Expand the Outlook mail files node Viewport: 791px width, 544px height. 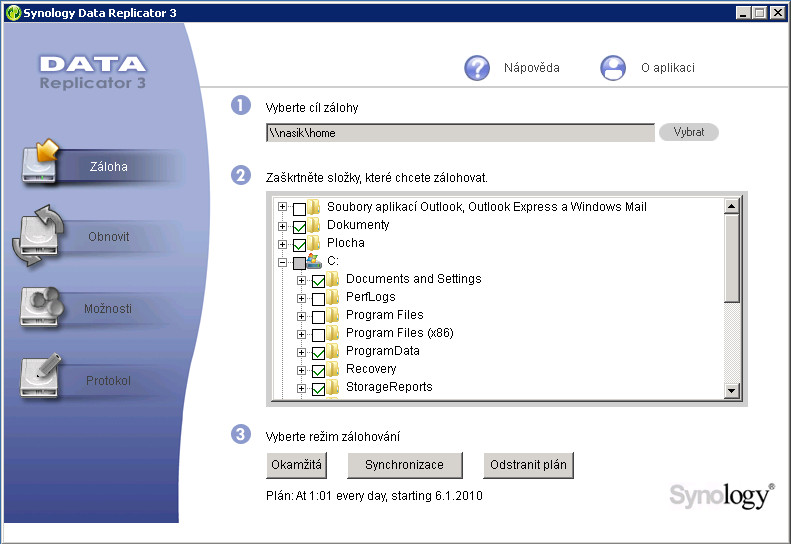coord(282,207)
